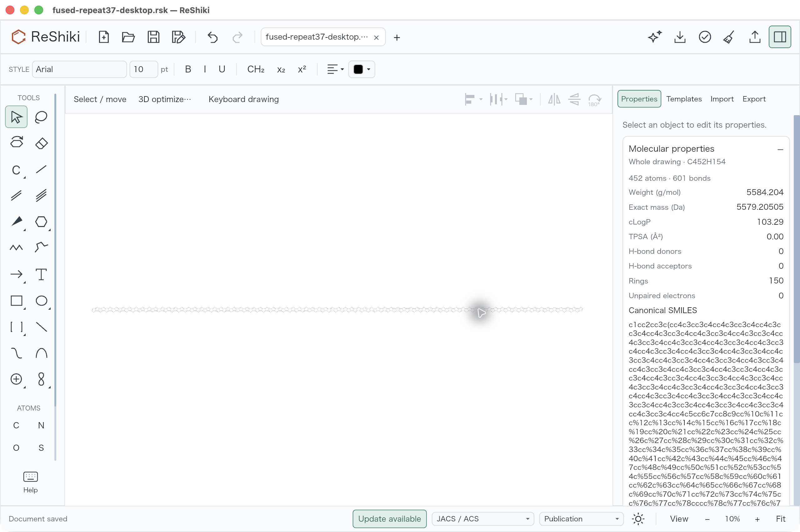Open the Publication preset dropdown
This screenshot has width=800, height=532.
581,519
